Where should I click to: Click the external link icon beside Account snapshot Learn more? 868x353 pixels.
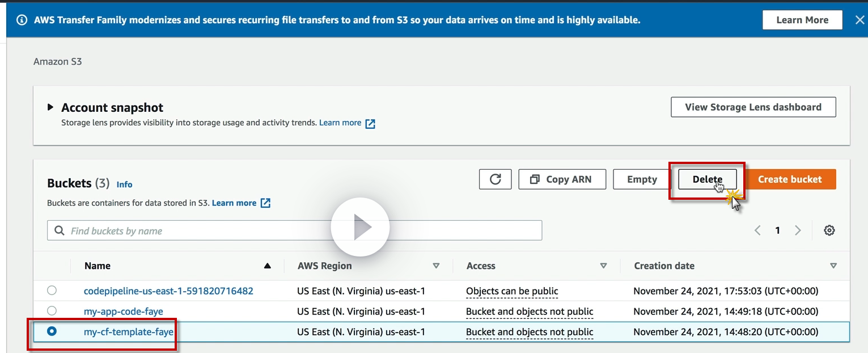click(370, 123)
